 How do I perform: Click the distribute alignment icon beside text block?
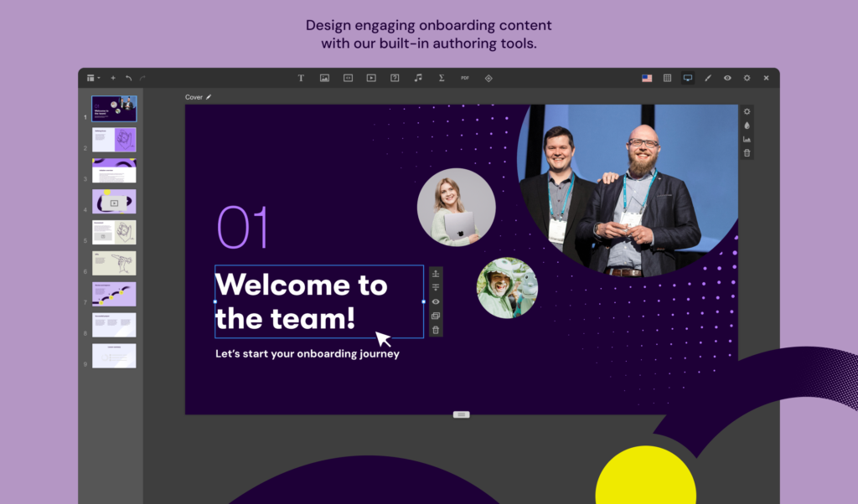coord(436,287)
